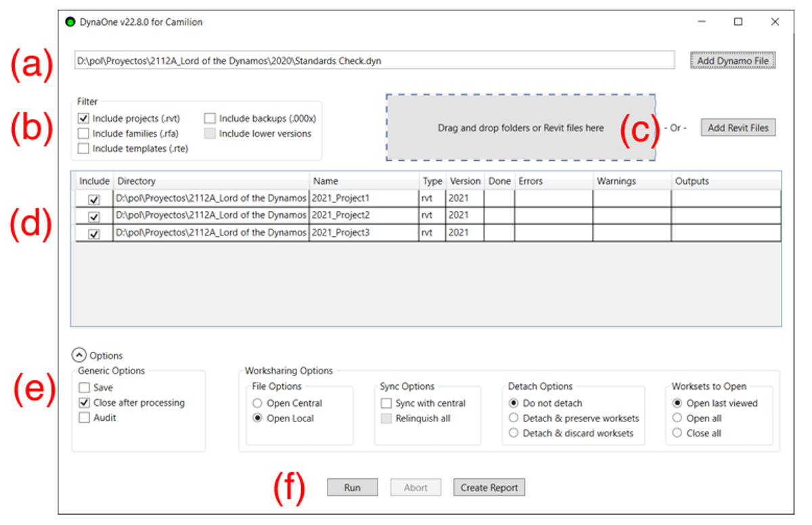Uncheck Include for 2021_Project2 row

point(94,216)
